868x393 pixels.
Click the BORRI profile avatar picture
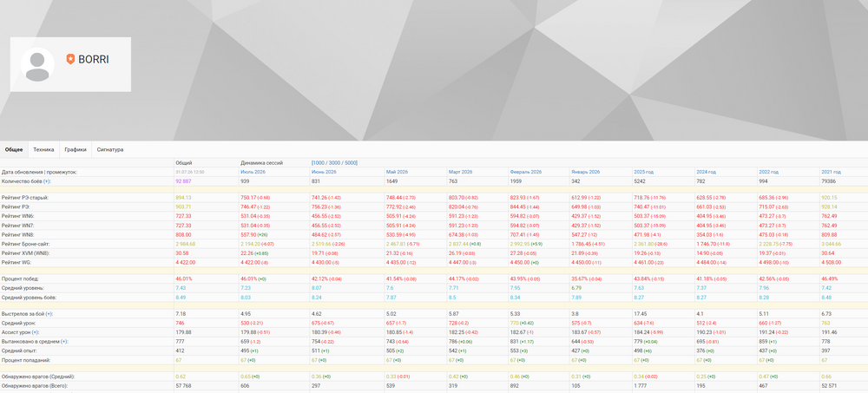pos(37,64)
